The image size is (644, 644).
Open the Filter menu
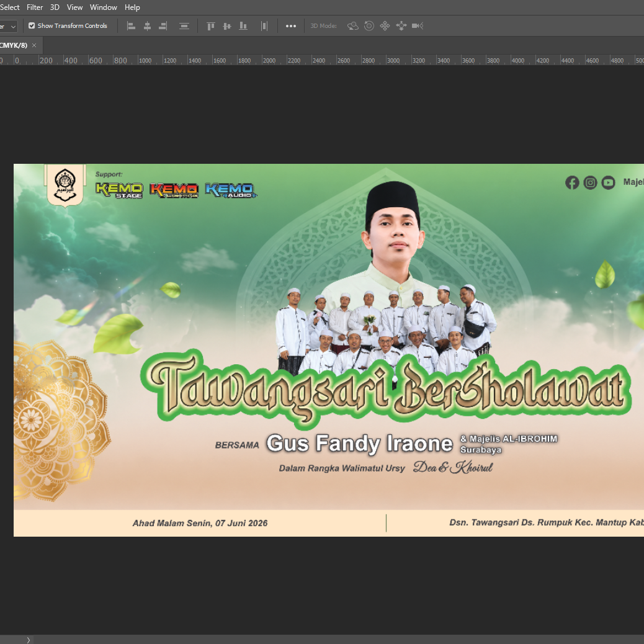35,7
